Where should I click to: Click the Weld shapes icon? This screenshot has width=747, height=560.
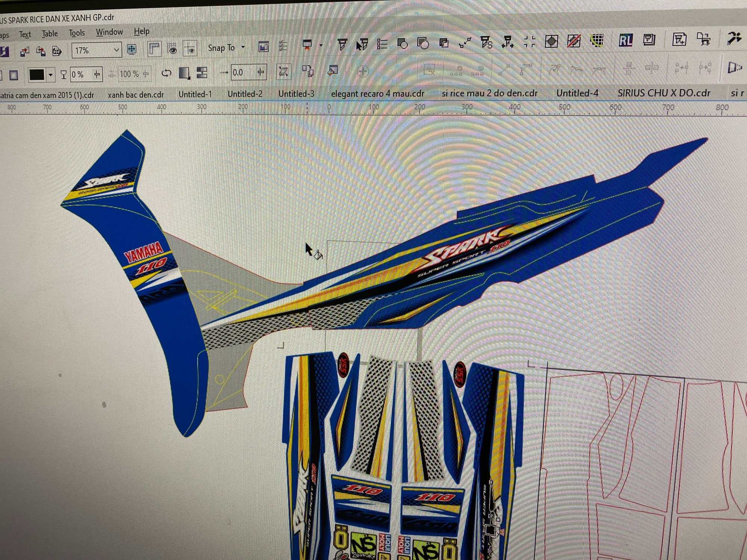point(402,44)
